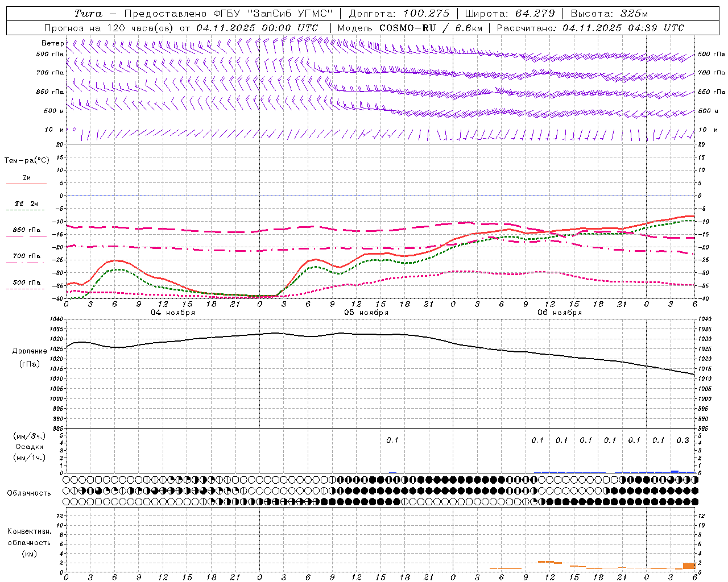Click the "Долгота: 100.275" header field
728x582 pixels.
click(399, 14)
